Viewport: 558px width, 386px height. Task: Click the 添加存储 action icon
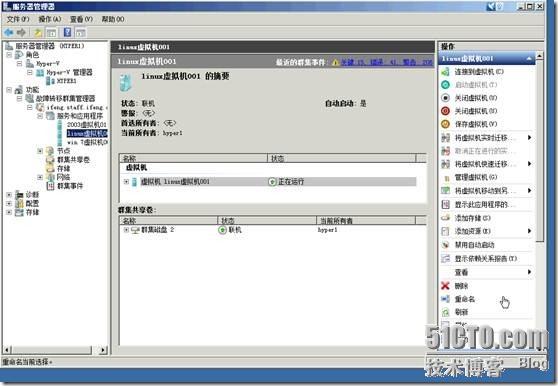click(x=446, y=218)
